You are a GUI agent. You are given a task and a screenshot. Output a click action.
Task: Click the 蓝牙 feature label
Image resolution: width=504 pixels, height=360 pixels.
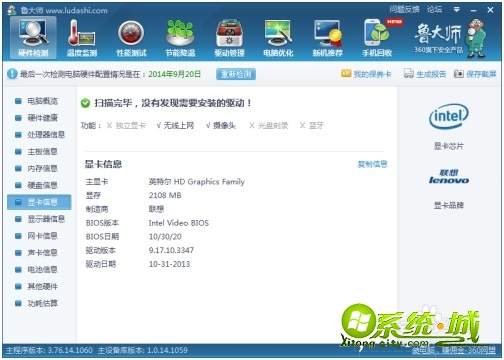pos(316,125)
